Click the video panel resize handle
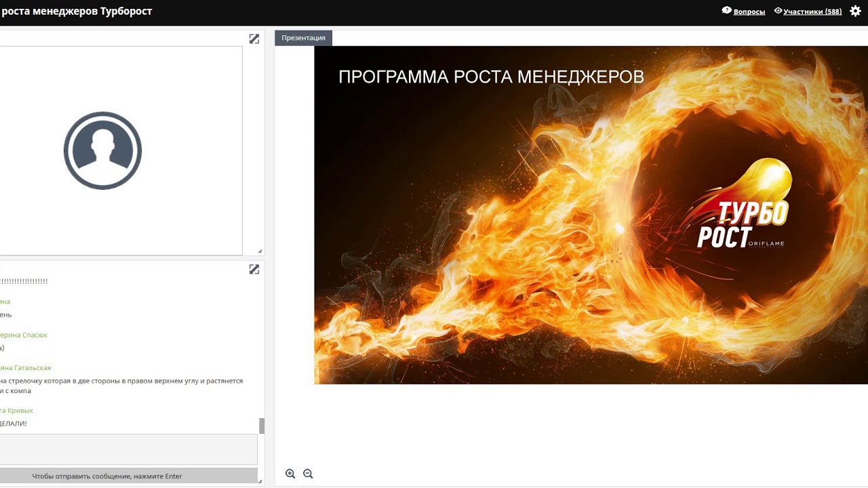The image size is (868, 488). [260, 251]
